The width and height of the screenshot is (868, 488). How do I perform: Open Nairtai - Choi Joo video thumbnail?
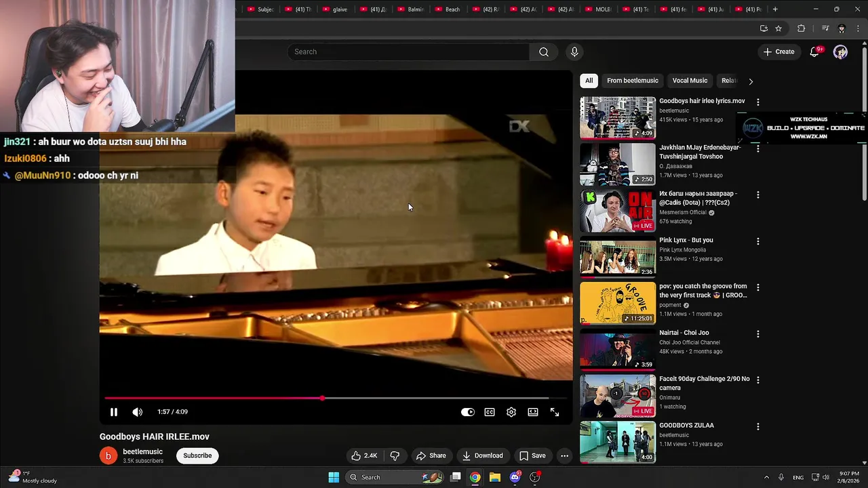tap(618, 349)
